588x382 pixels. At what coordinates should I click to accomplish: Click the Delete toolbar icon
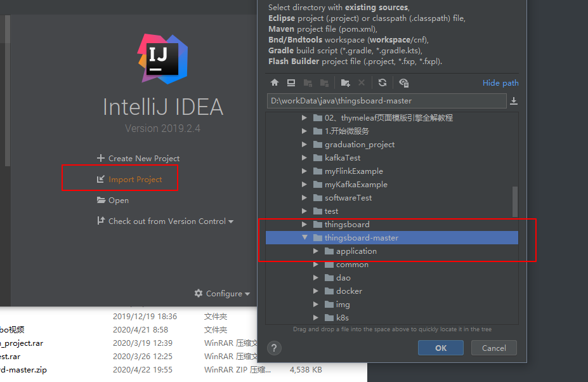coord(362,82)
